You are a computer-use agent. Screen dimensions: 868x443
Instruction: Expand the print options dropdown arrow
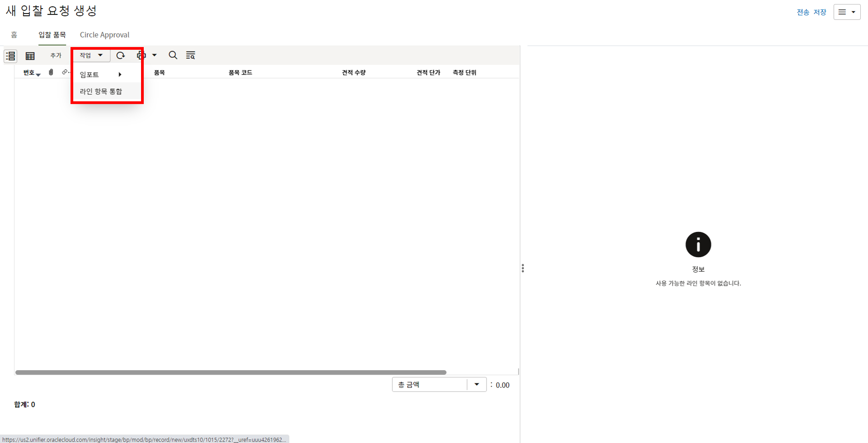pos(154,55)
